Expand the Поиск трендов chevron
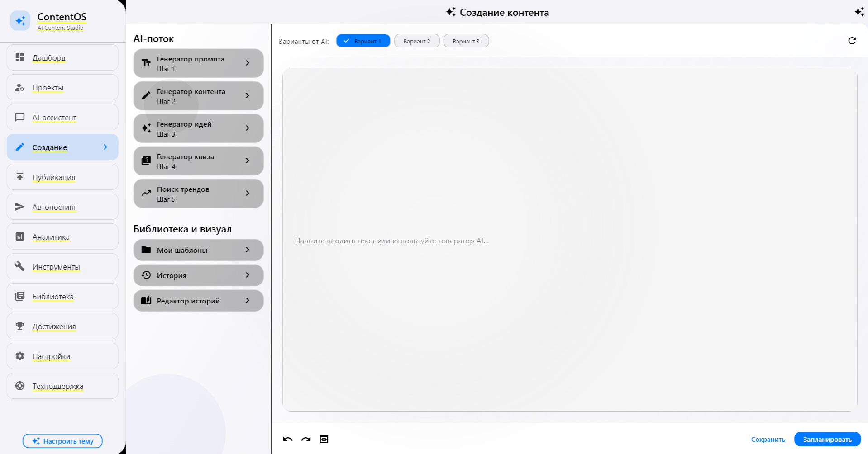The height and width of the screenshot is (454, 868). (x=248, y=194)
